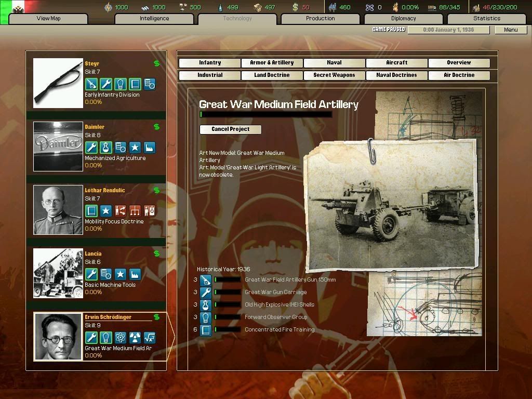Click the progress bar for Great War Gun Carriage
The image size is (532, 399).
coord(228,292)
